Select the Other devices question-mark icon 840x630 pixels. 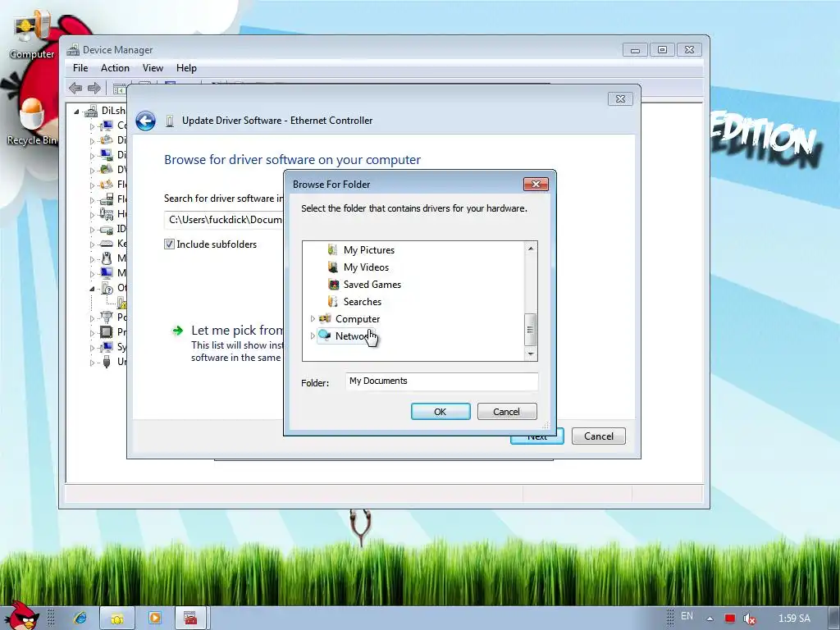click(107, 288)
